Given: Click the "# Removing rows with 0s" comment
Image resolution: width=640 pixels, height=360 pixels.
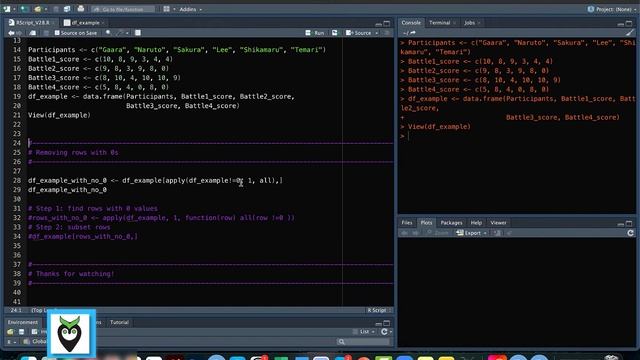Looking at the screenshot, I should pyautogui.click(x=73, y=153).
